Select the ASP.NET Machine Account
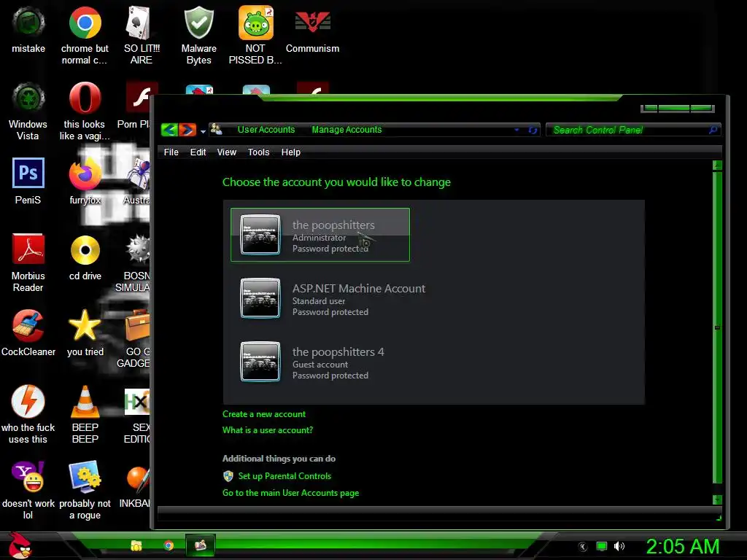 tap(333, 298)
